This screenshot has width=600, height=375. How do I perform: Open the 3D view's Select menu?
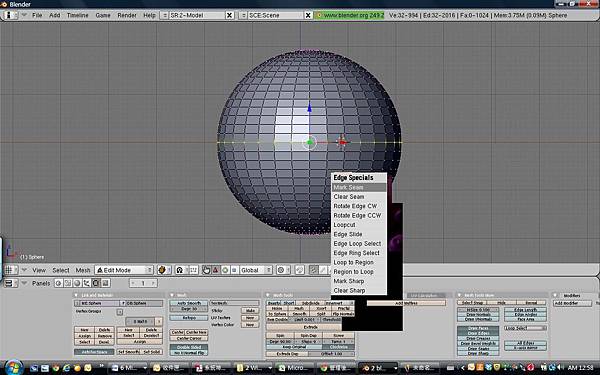(x=61, y=270)
